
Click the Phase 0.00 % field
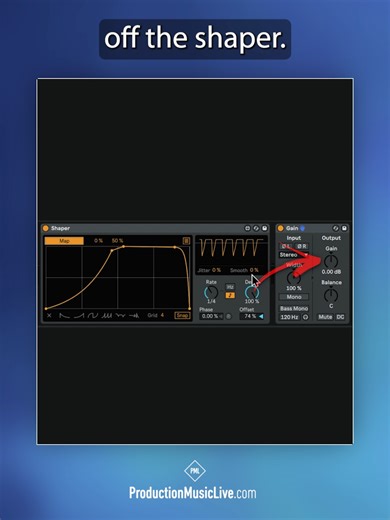tap(211, 316)
